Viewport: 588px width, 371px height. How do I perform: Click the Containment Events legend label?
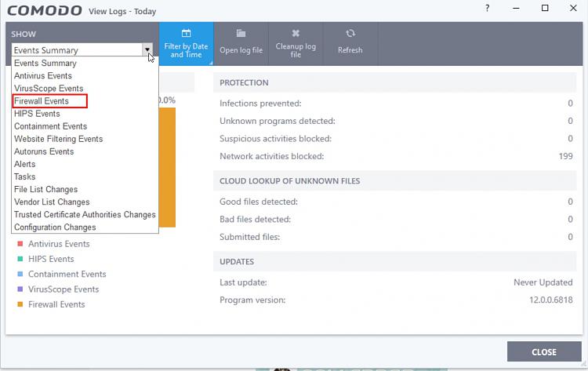(x=67, y=275)
